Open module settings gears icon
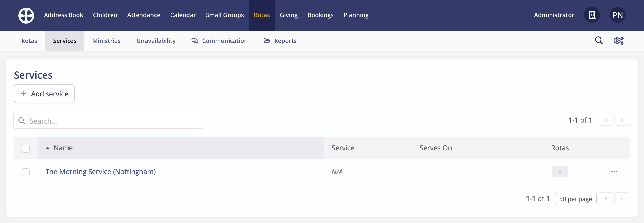 pyautogui.click(x=618, y=41)
